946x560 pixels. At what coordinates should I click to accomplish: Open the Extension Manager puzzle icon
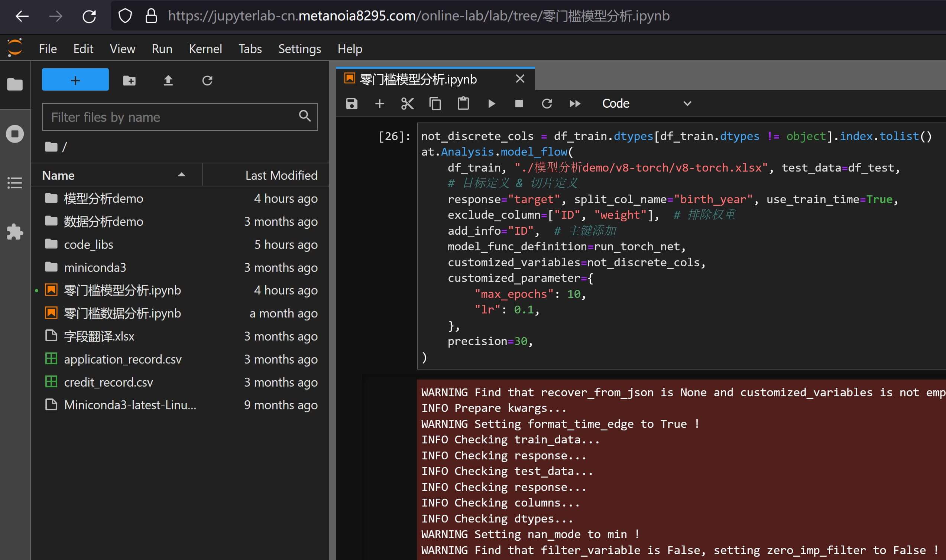tap(15, 232)
